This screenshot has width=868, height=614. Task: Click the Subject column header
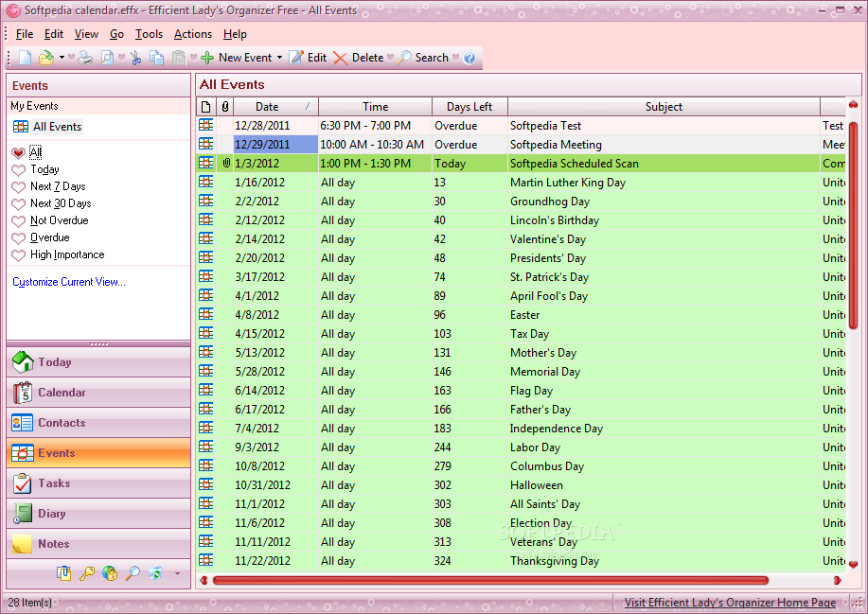click(664, 107)
